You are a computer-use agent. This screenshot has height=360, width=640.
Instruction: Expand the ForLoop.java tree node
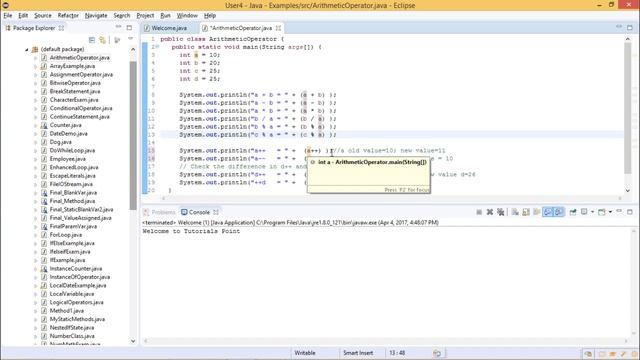(36, 235)
